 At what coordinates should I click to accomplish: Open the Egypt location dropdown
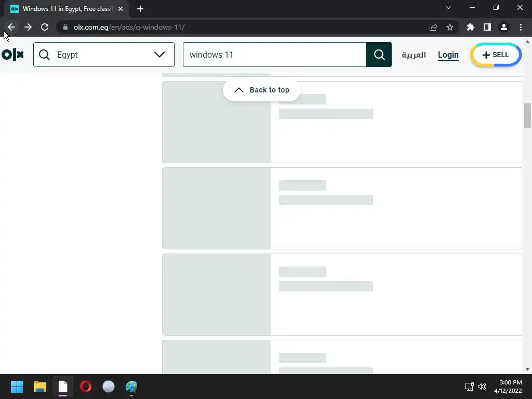pos(104,55)
